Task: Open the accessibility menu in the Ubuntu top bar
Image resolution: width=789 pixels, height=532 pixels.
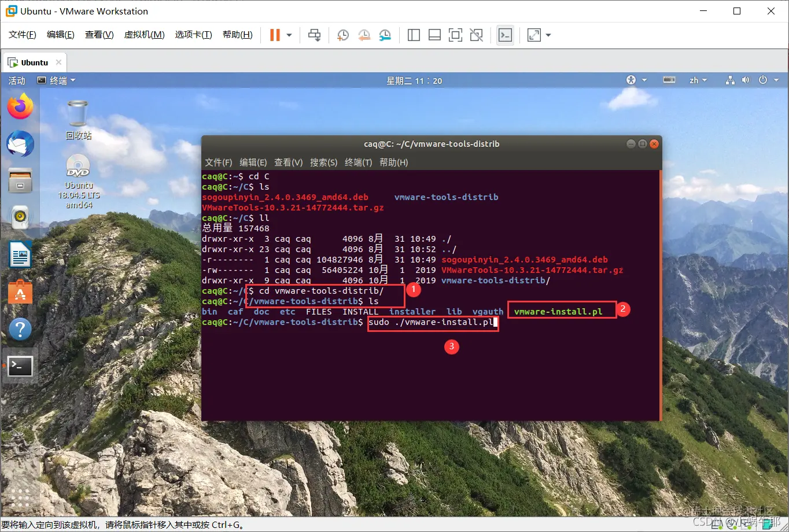Action: click(x=636, y=80)
